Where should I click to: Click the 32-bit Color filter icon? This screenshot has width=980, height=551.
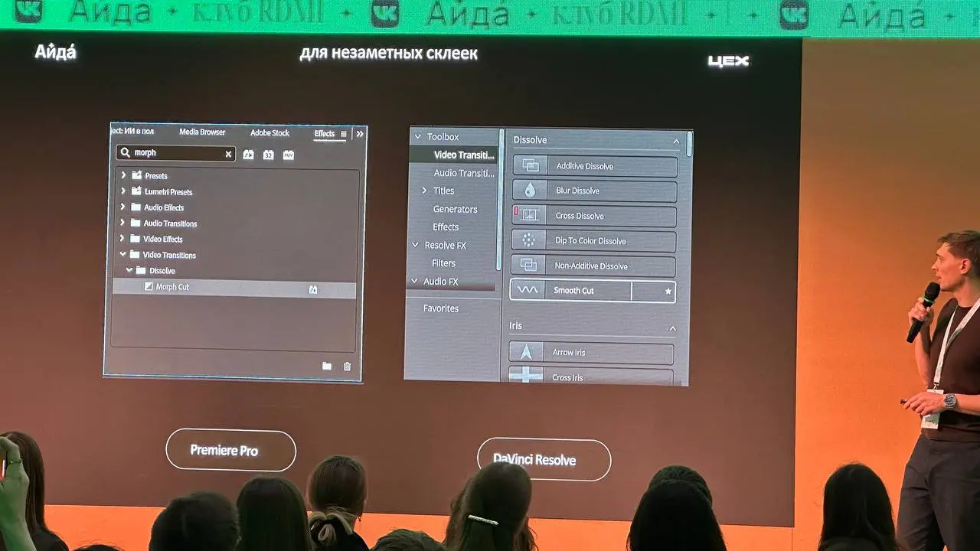pos(268,155)
